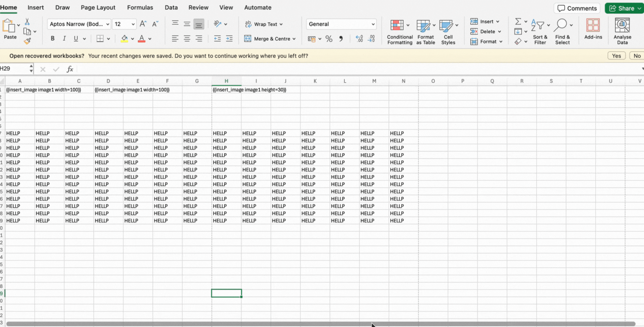Open the font name dropdown
The width and height of the screenshot is (644, 327).
108,24
